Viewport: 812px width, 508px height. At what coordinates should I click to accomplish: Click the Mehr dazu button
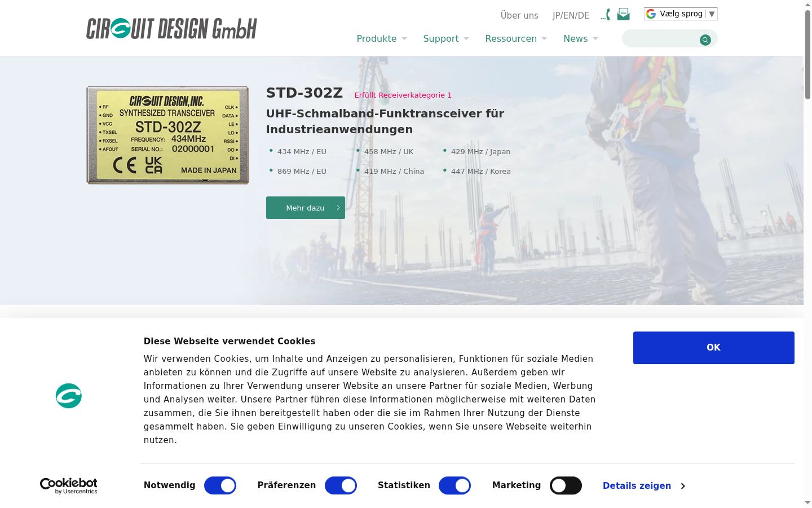click(306, 208)
